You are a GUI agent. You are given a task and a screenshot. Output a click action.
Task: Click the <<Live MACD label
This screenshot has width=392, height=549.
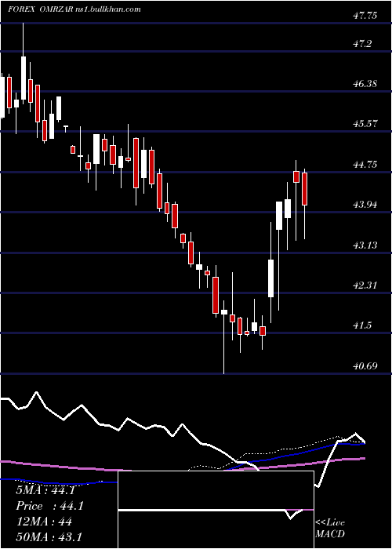330,528
